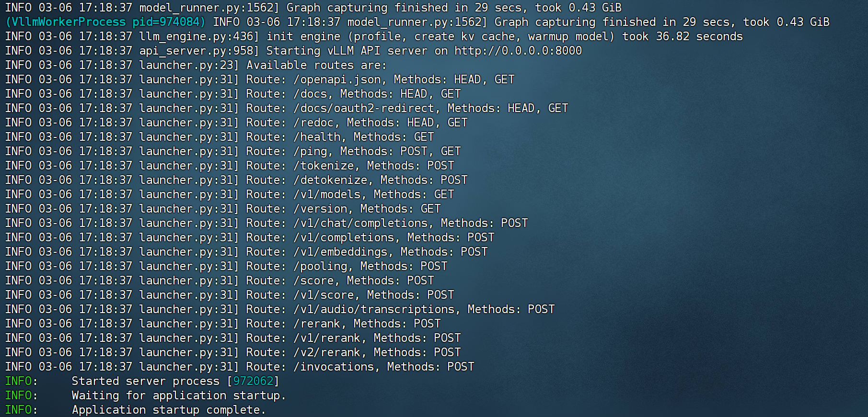Click the /health route text
This screenshot has height=417, width=868.
pyautogui.click(x=317, y=137)
